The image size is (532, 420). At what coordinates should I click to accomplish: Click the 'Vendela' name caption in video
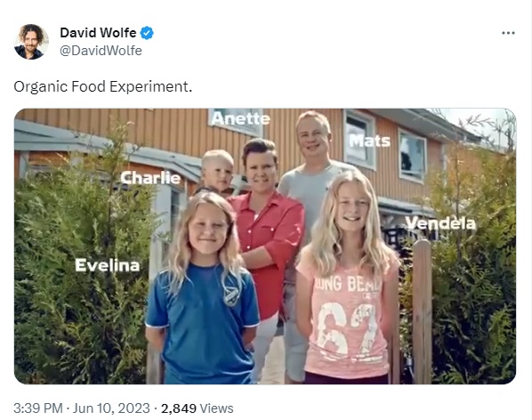point(440,223)
